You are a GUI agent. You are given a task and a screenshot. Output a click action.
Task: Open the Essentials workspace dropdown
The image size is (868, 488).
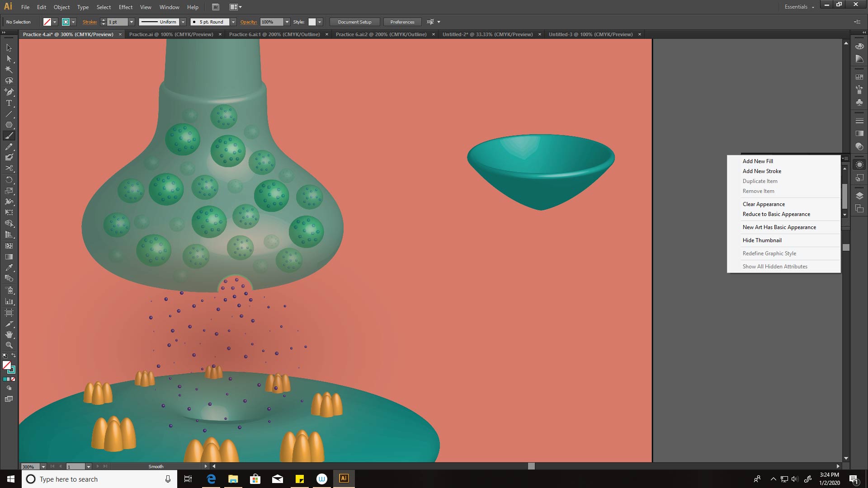pos(799,7)
